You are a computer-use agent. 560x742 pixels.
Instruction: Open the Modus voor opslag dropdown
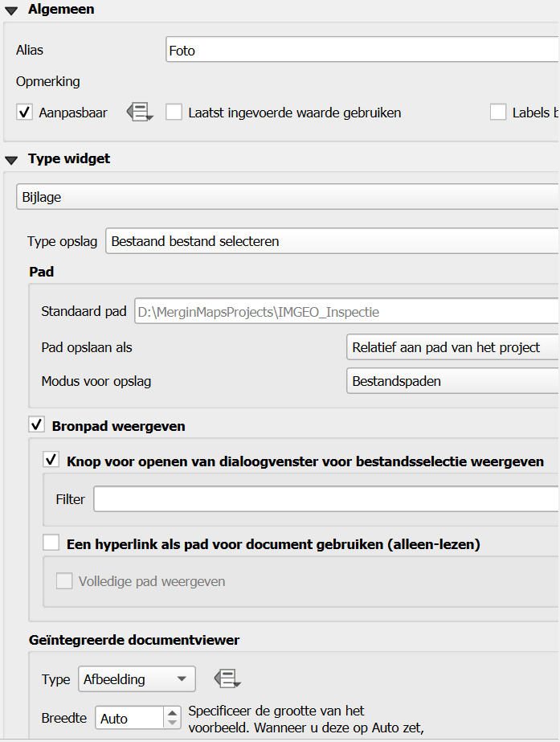(x=452, y=381)
